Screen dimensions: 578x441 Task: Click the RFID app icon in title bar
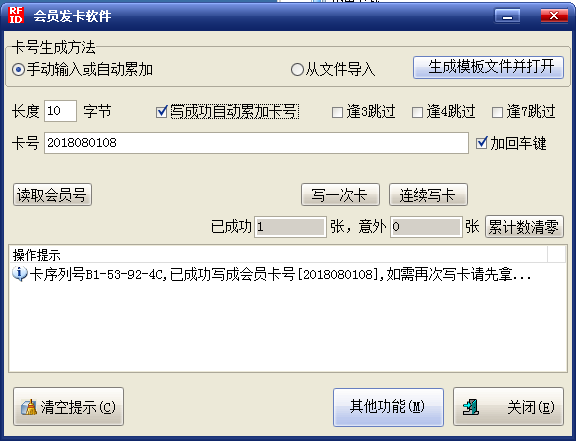point(16,15)
